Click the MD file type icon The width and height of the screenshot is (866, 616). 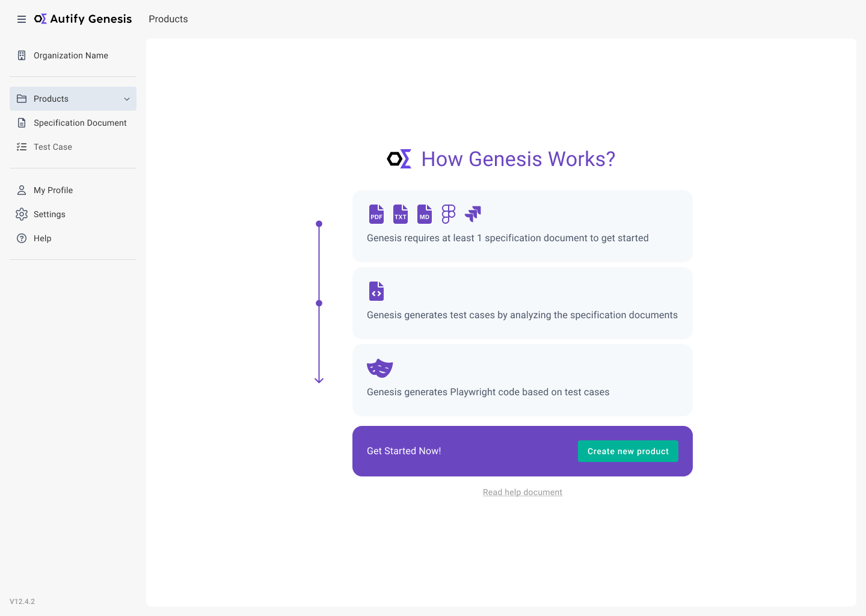425,214
